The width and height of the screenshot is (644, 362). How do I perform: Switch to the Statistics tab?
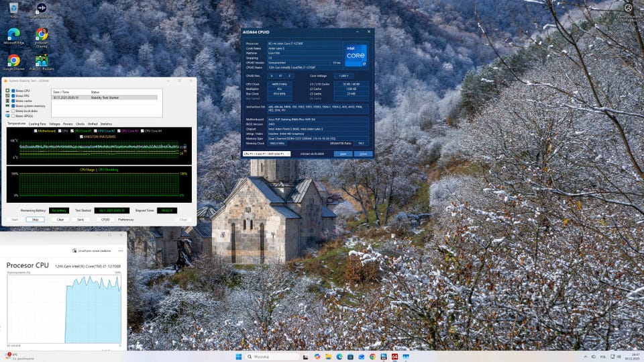click(106, 124)
